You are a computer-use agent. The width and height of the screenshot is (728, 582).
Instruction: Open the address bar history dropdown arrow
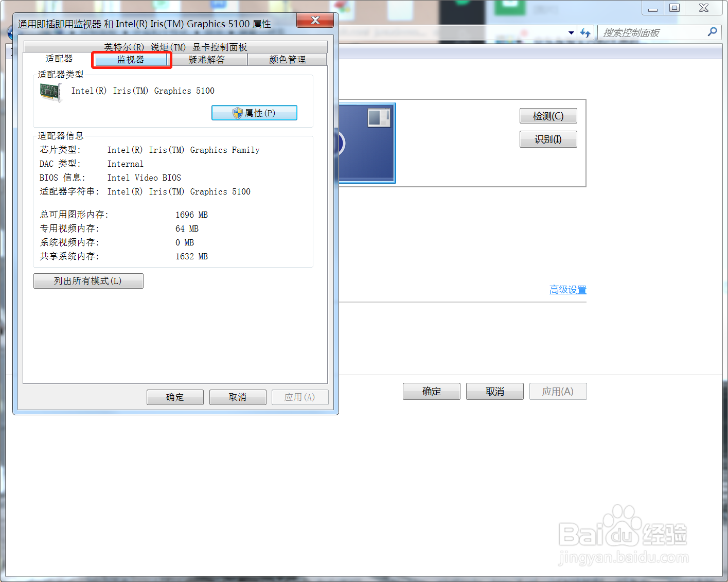(571, 32)
